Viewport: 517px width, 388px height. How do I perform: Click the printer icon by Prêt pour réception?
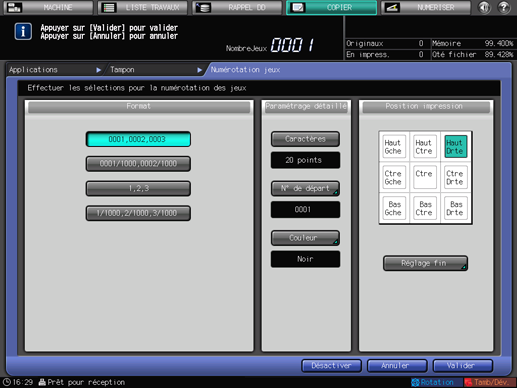(42, 382)
